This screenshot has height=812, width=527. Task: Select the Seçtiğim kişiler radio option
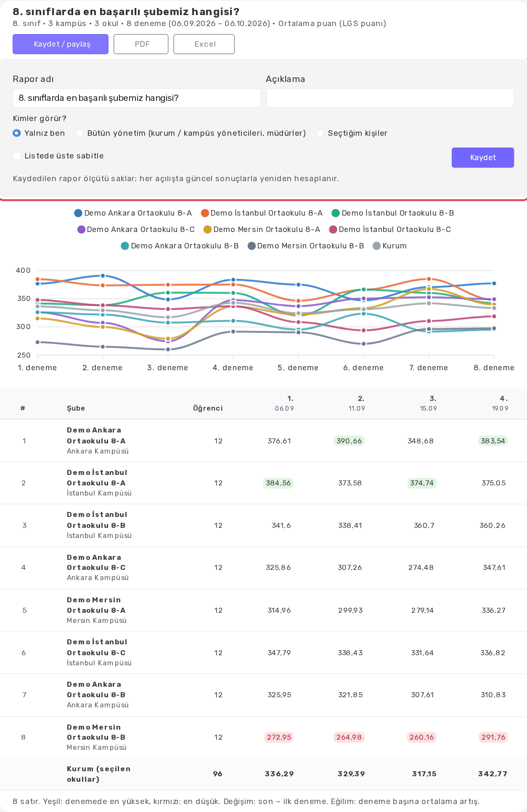[320, 133]
